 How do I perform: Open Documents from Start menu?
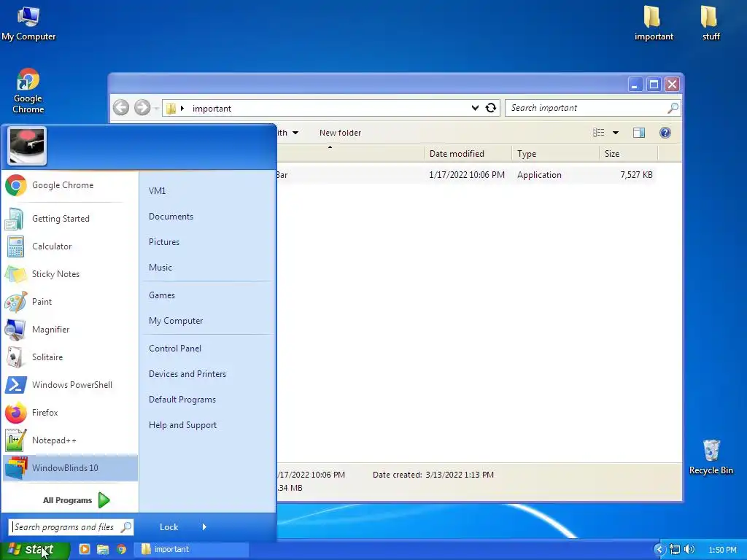click(171, 217)
